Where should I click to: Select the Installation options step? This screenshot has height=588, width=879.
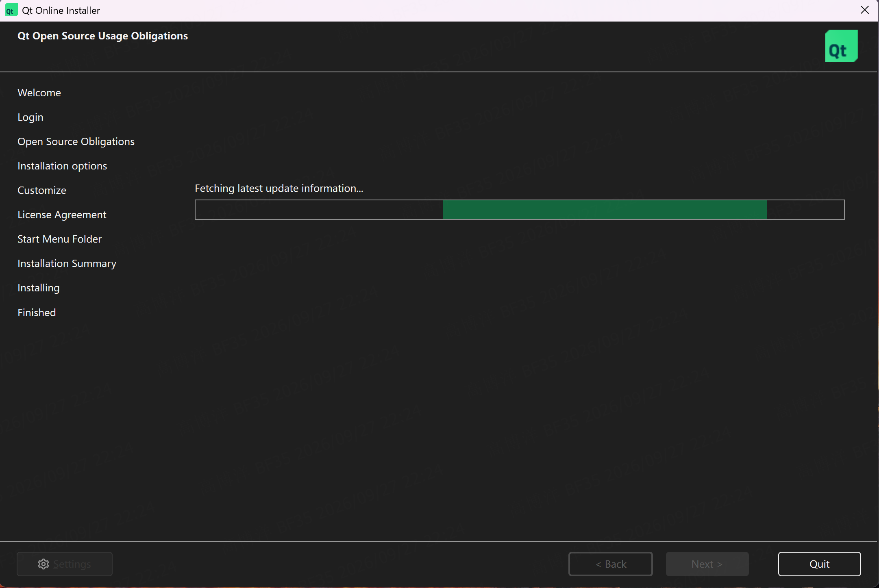tap(62, 166)
